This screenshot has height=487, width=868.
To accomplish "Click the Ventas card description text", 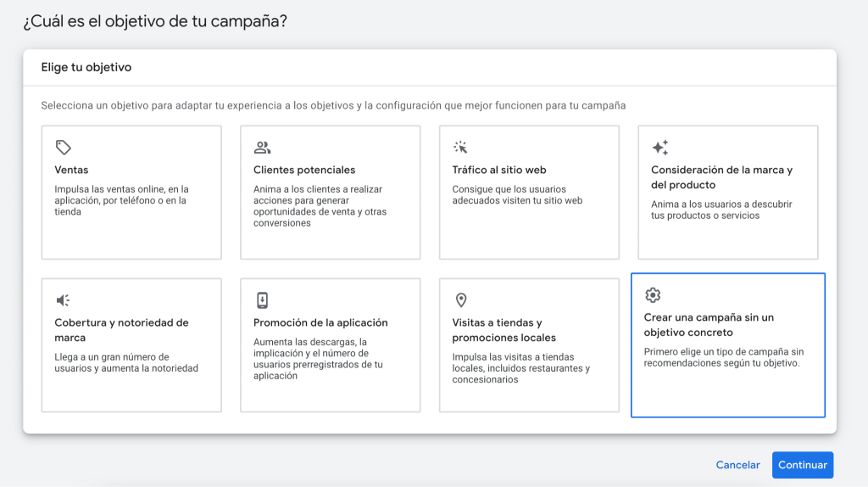I will pyautogui.click(x=121, y=200).
